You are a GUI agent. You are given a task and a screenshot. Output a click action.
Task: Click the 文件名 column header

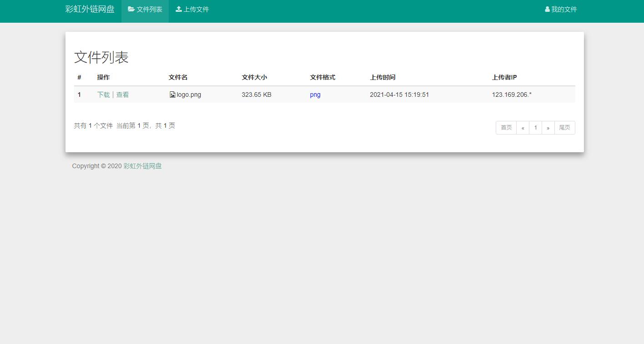click(x=178, y=77)
